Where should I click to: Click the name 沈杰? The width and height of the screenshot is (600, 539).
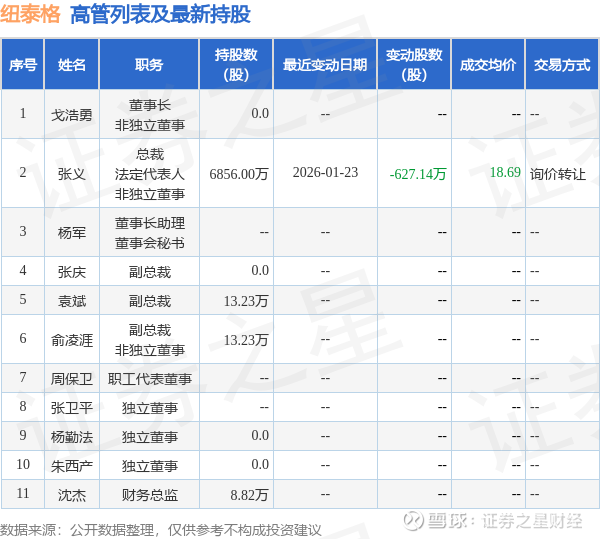[72, 495]
